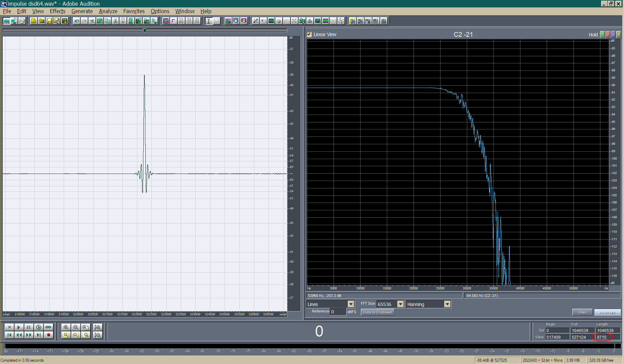Screen dimensions: 624x364
Task: Stop playback with the stop button
Action: point(9,327)
